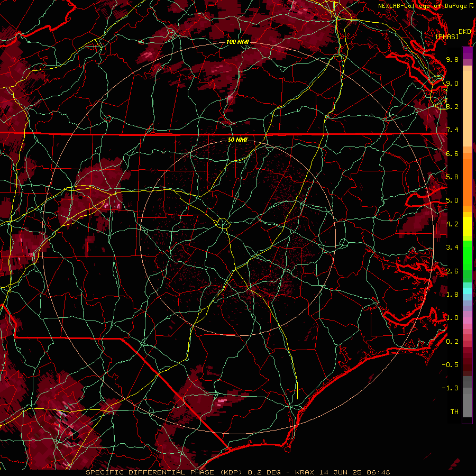Screen dimensions: 476x476
Task: Click the 7.4 value on the color scale
Action: pos(452,130)
